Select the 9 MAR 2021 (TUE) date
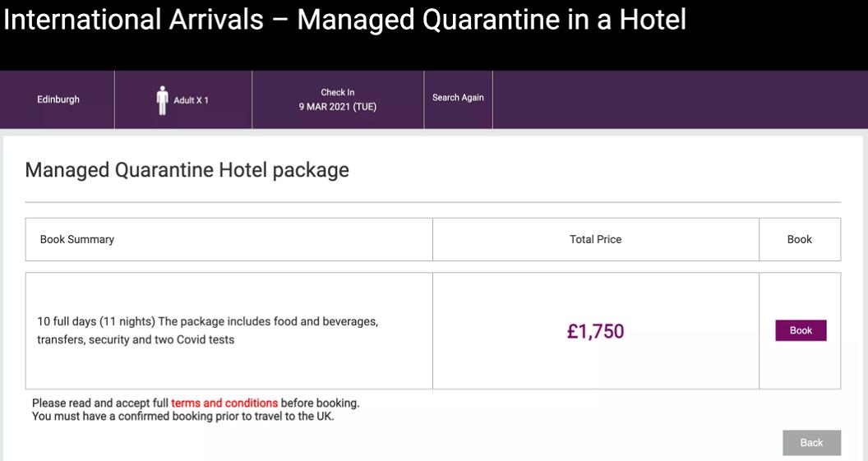The width and height of the screenshot is (868, 461). click(x=338, y=107)
